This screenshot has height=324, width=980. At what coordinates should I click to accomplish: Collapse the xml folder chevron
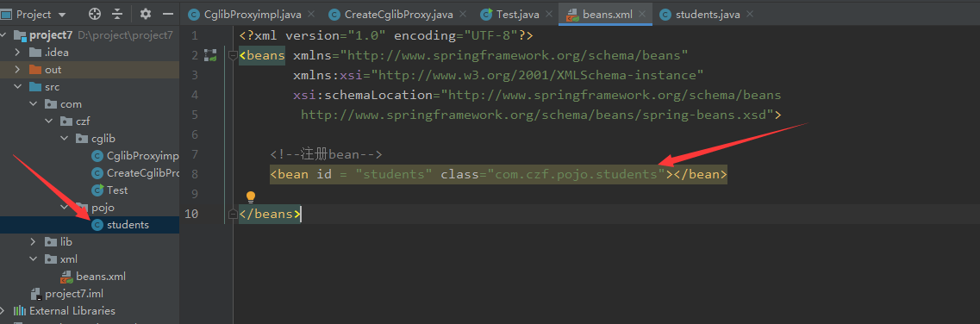click(x=33, y=259)
